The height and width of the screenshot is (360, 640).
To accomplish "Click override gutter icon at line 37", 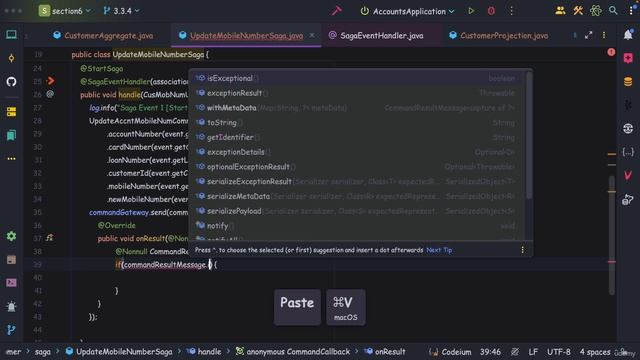I will tap(49, 237).
